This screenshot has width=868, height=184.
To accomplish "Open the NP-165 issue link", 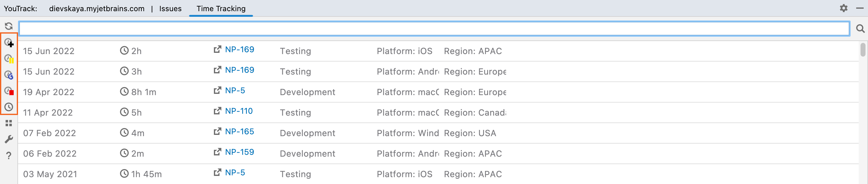I will (x=239, y=132).
